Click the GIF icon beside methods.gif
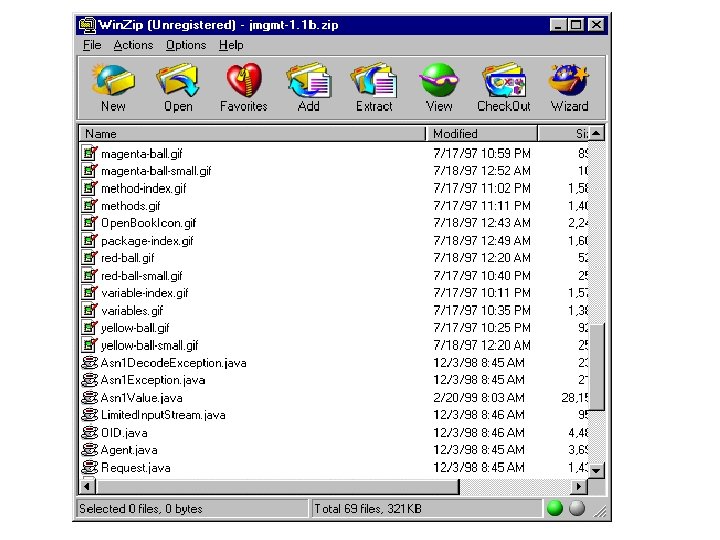Viewport: 720px width, 540px height. click(90, 205)
